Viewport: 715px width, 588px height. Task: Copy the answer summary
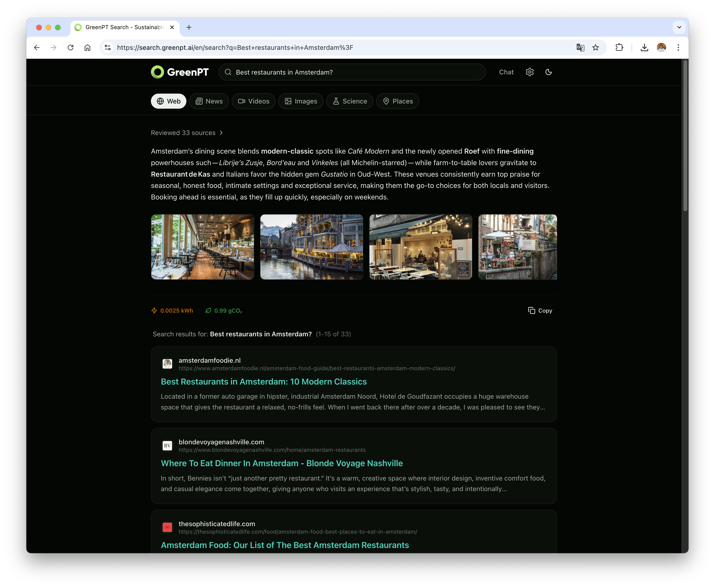[x=540, y=310]
